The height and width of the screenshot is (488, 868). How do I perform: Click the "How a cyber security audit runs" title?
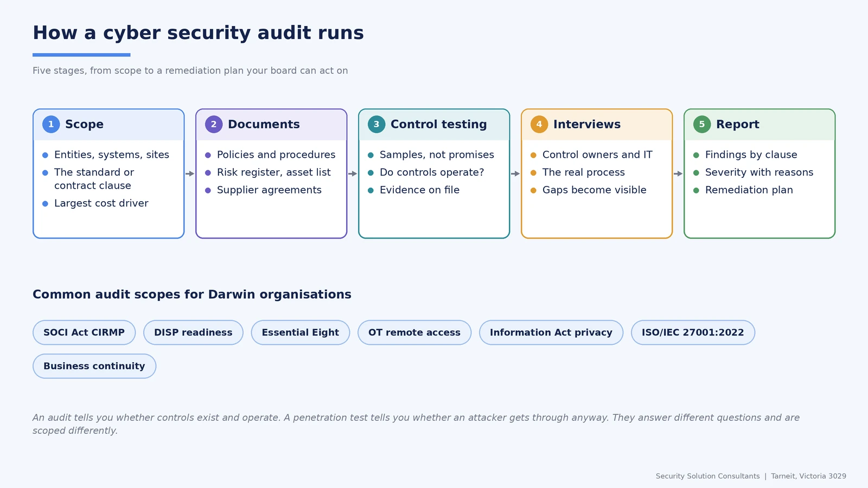tap(198, 33)
